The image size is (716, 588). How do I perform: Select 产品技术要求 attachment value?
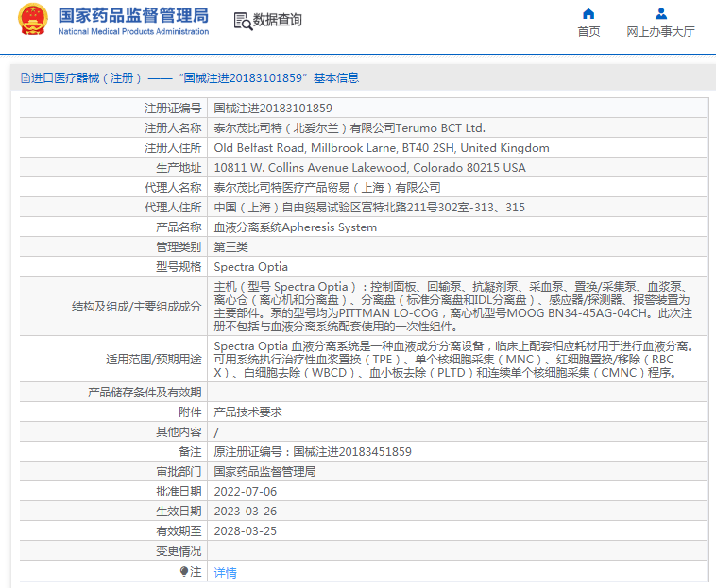pos(247,412)
